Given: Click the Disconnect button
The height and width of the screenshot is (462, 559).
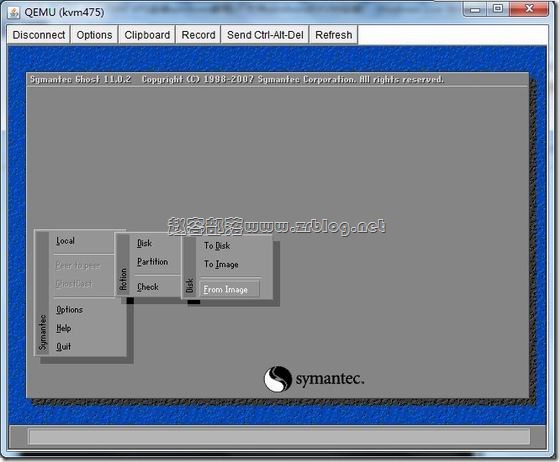Looking at the screenshot, I should click(39, 35).
